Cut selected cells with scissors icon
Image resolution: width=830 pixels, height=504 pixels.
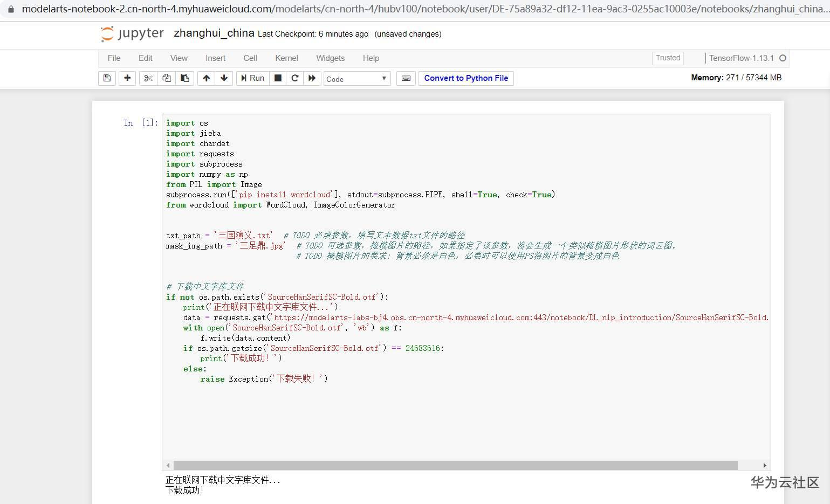click(x=148, y=78)
